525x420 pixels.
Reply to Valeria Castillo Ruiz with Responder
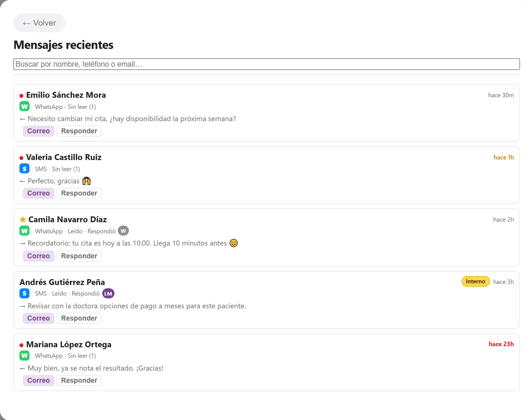79,193
